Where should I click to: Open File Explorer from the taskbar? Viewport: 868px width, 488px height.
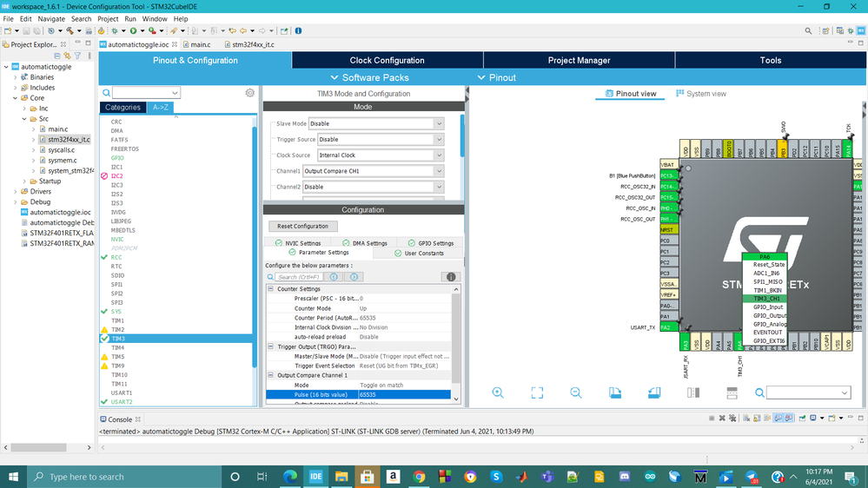341,477
